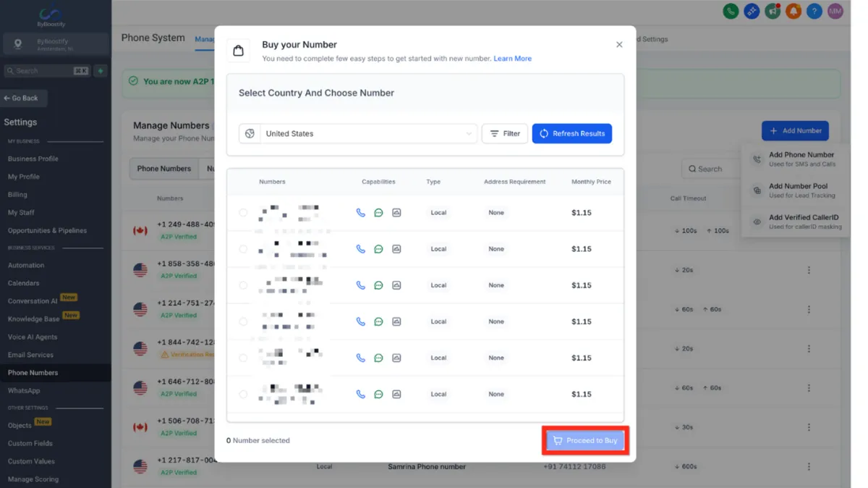Open Billing in sidebar
The width and height of the screenshot is (868, 488).
[x=17, y=195]
